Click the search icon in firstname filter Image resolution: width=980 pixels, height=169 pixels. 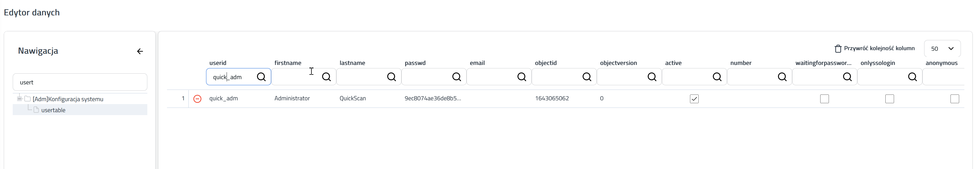326,77
